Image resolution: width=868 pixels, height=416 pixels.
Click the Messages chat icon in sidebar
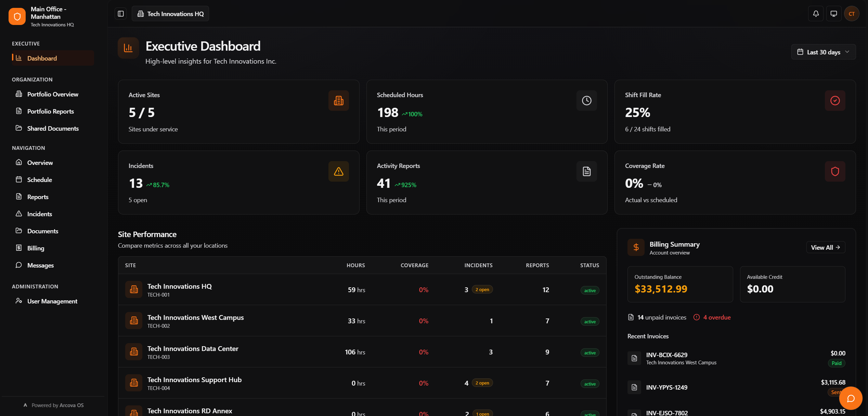coord(19,265)
